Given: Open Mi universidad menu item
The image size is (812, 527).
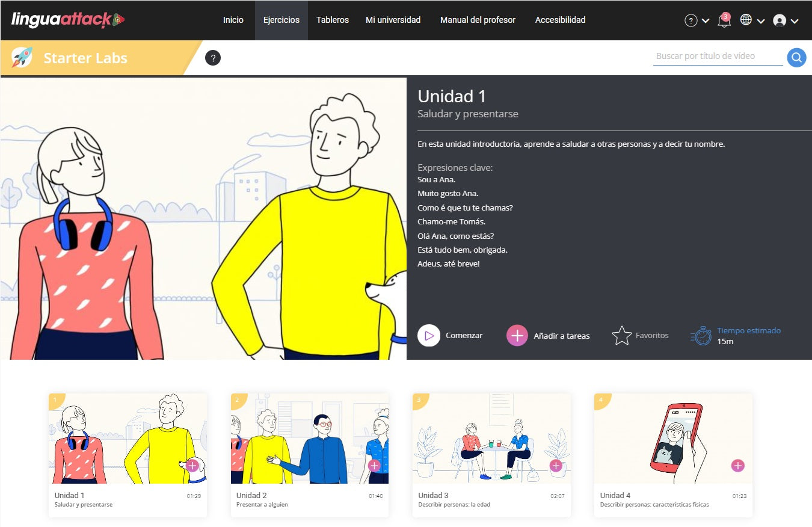Looking at the screenshot, I should tap(393, 20).
